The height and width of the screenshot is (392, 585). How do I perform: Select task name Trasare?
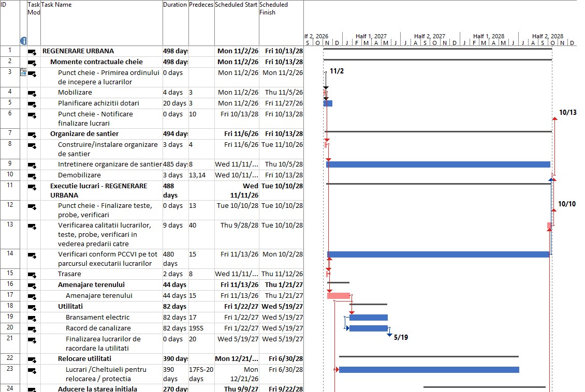point(69,274)
